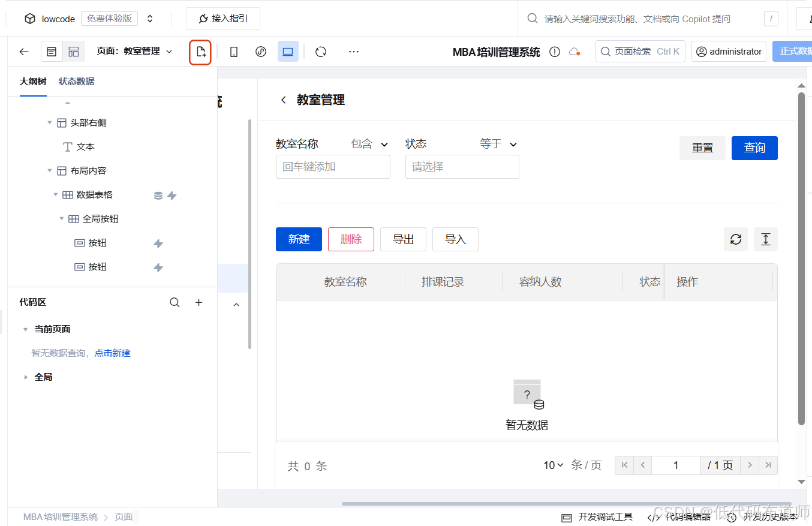Select the desktop preview icon
This screenshot has height=526, width=812.
(288, 52)
